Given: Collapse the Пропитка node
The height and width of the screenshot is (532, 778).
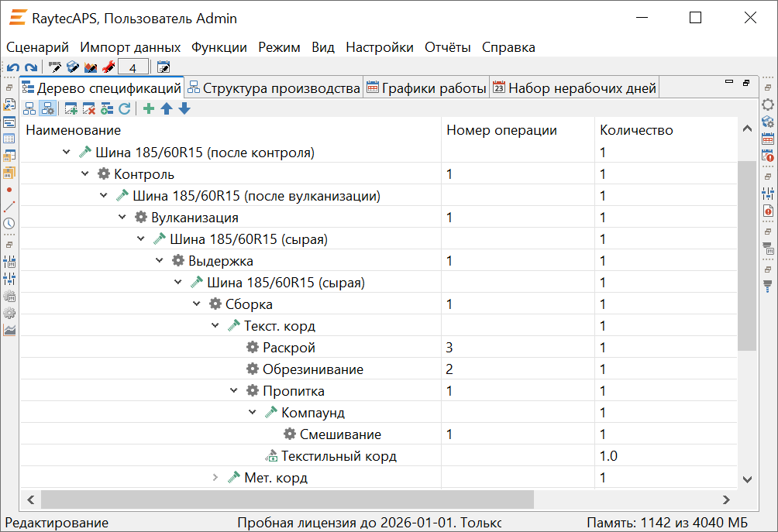Looking at the screenshot, I should pyautogui.click(x=234, y=391).
